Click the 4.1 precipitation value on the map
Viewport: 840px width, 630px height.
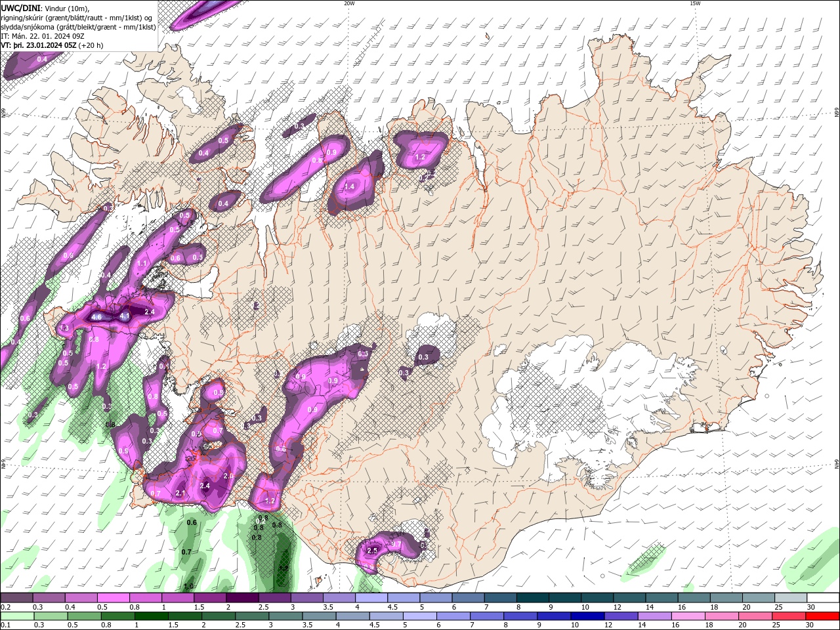pos(125,316)
